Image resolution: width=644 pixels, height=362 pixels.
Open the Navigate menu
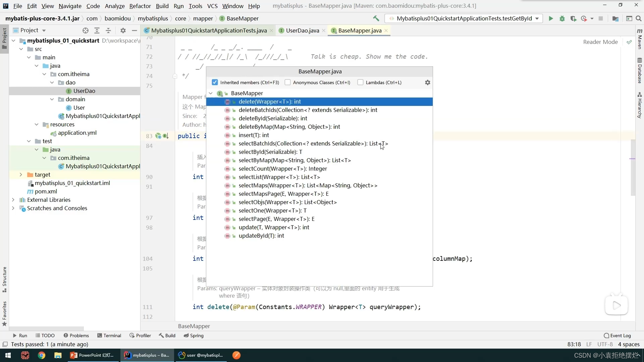(70, 6)
